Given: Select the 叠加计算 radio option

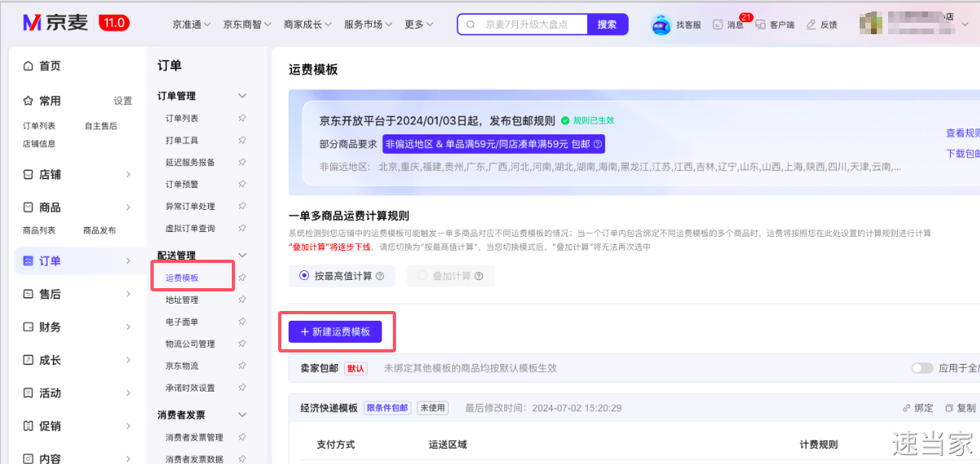Looking at the screenshot, I should (x=422, y=276).
